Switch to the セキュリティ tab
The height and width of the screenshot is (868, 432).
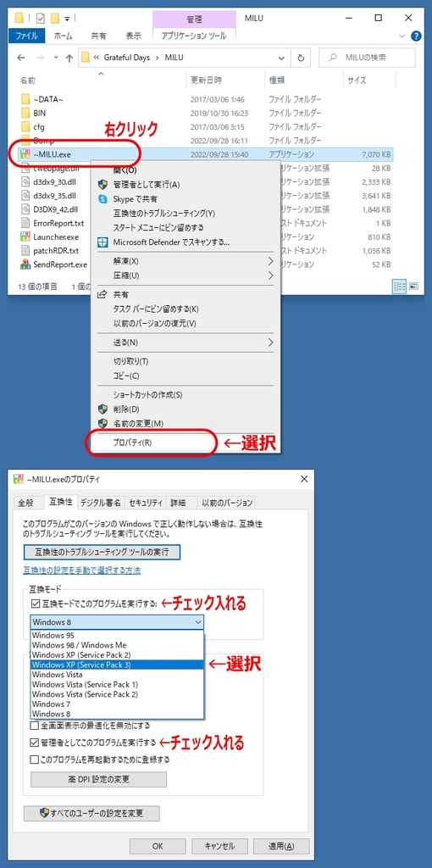click(x=146, y=503)
